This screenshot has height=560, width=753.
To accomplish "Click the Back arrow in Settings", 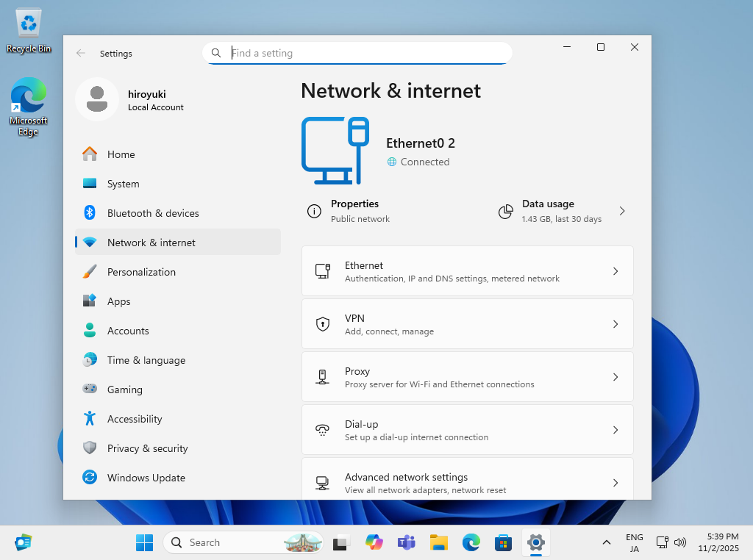I will 81,53.
